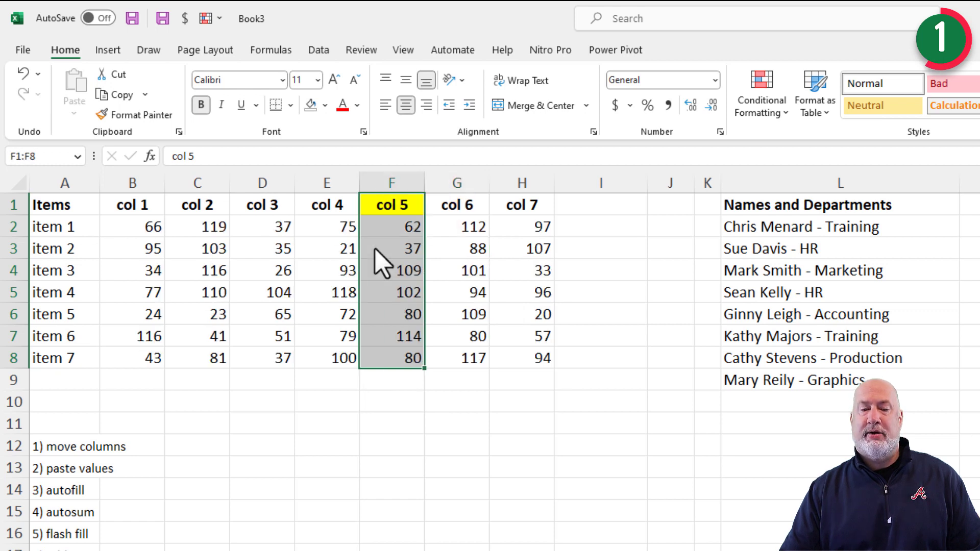Screen dimensions: 980x551
Task: Click the Increase Decimal icon
Action: point(691,106)
